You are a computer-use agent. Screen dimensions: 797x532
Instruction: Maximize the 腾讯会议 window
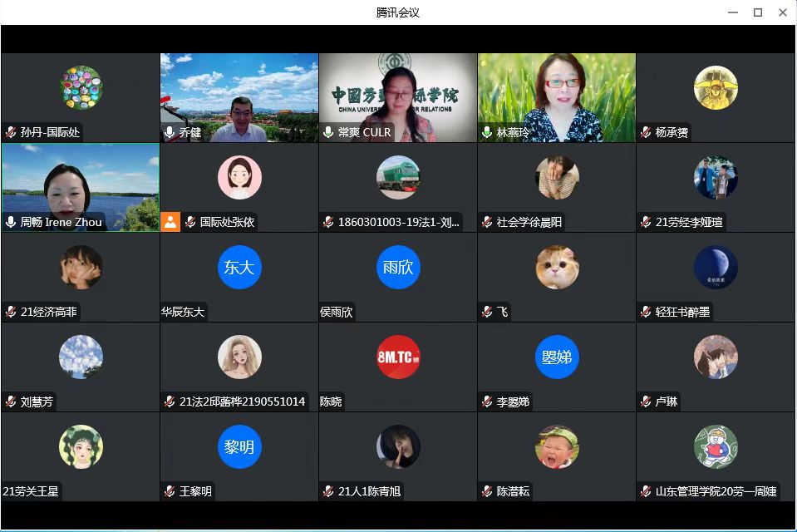click(x=757, y=12)
